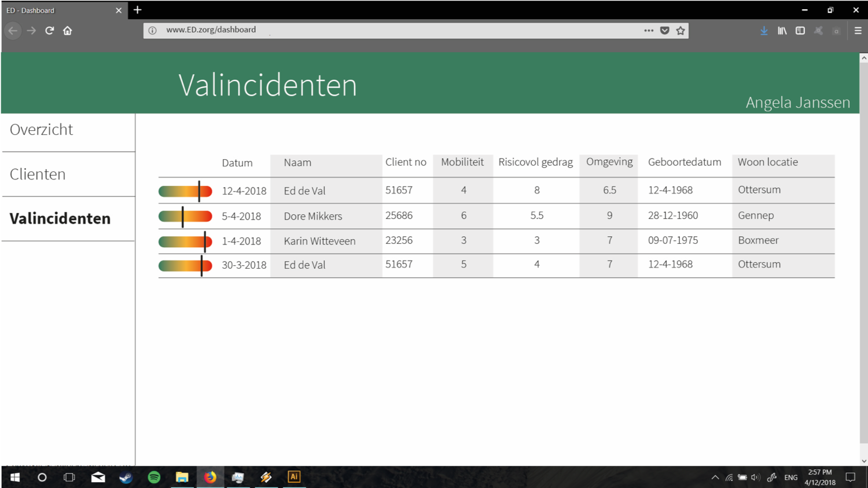Launch Steam from the taskbar

(x=126, y=478)
